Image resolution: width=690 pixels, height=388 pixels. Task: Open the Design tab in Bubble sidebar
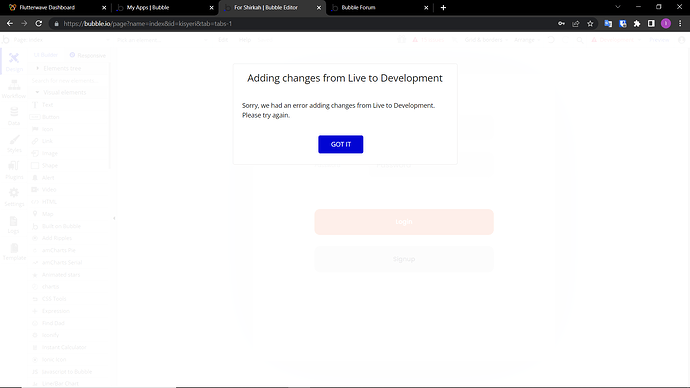point(14,62)
